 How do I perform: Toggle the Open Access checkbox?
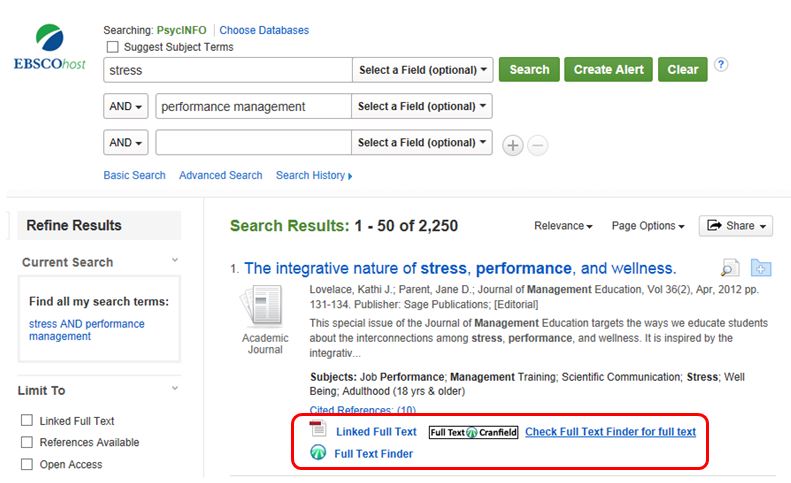(27, 464)
